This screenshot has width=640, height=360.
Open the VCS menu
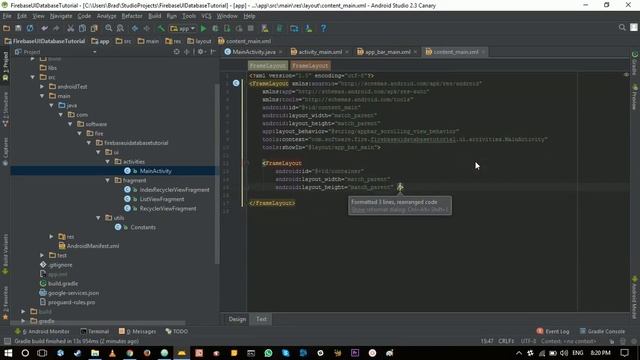207,16
